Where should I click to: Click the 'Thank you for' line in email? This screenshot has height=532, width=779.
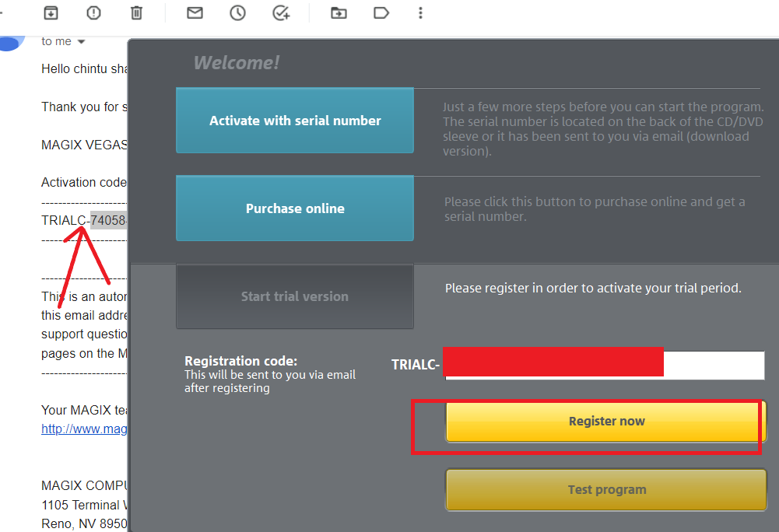(x=84, y=107)
